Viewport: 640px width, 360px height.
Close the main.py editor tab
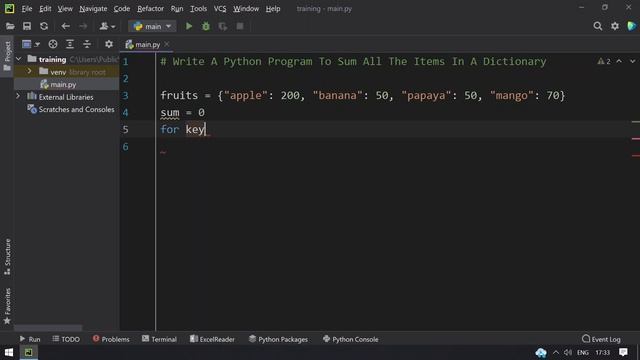167,44
